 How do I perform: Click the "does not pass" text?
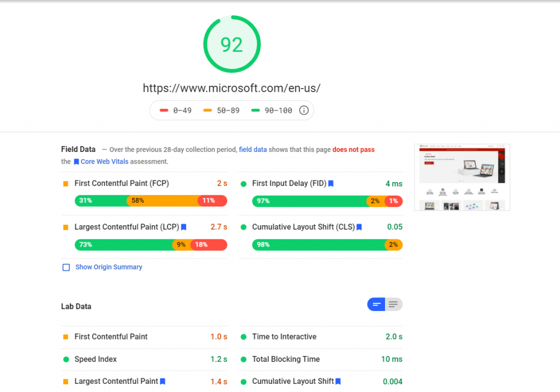coord(354,150)
